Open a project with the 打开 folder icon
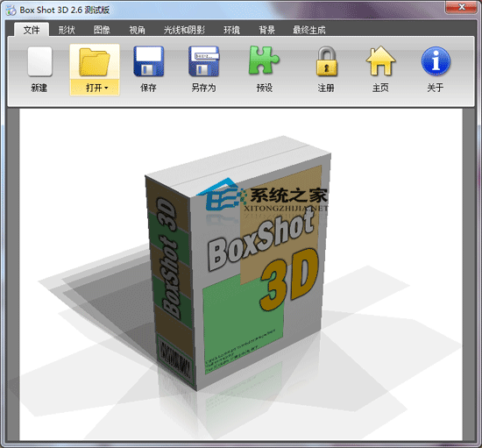The width and height of the screenshot is (482, 448). [x=95, y=61]
